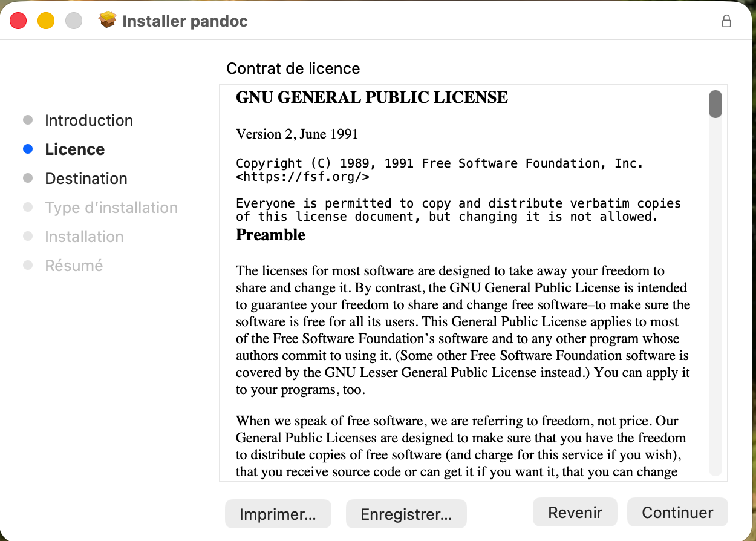This screenshot has height=541, width=756.
Task: Click the Résumé step in sidebar
Action: point(74,266)
